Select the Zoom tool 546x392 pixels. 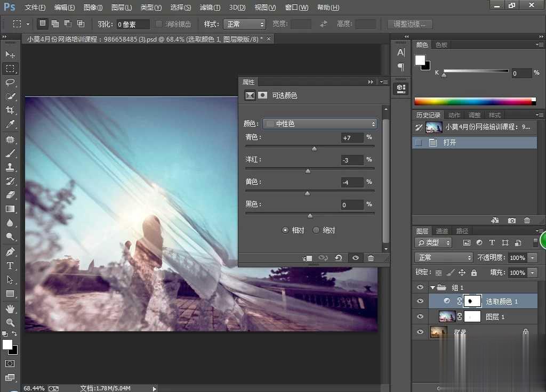(10, 322)
